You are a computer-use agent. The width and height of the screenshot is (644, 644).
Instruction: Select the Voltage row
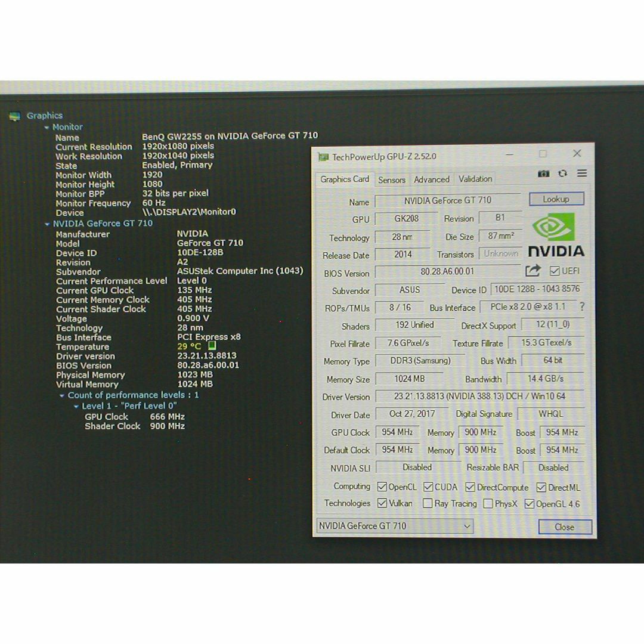(x=132, y=318)
